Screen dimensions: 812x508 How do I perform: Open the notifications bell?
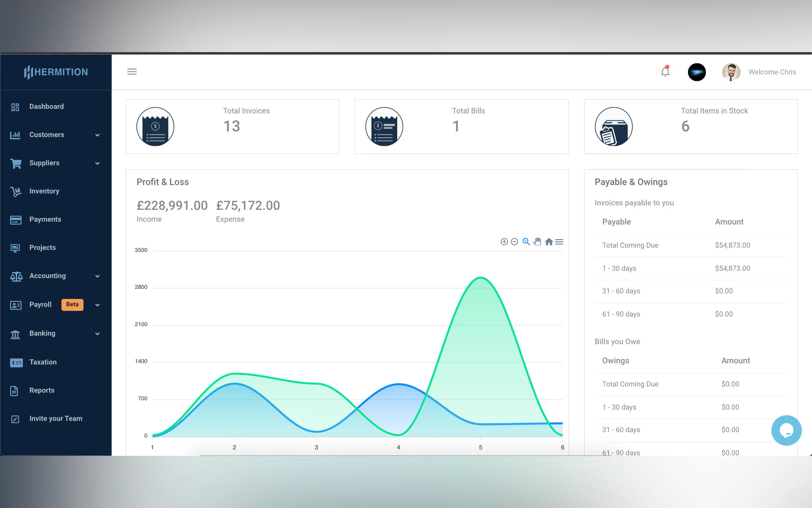click(665, 72)
